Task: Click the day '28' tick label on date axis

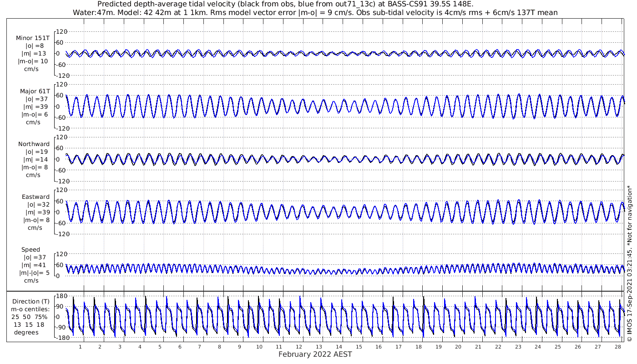Action: tap(617, 347)
